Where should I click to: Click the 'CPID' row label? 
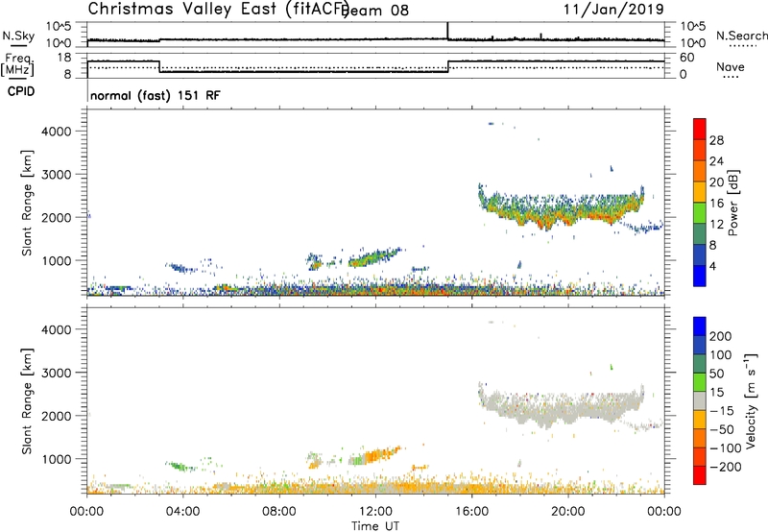click(21, 91)
